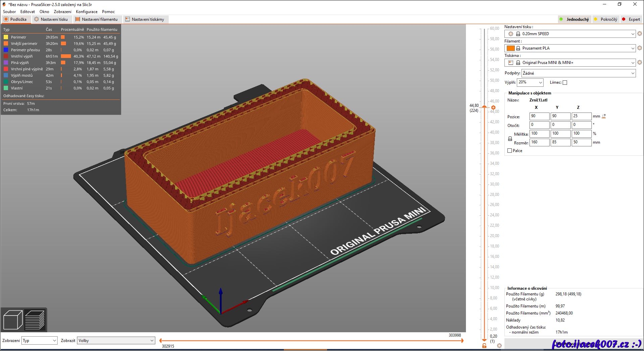This screenshot has width=644, height=351.
Task: Click the orange Prusament PLA color swatch
Action: click(x=510, y=48)
